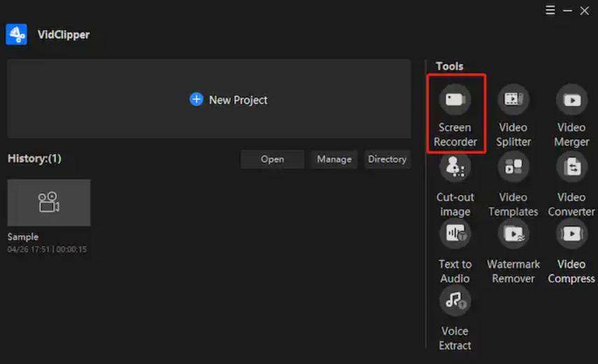This screenshot has height=364, width=598.
Task: Minimize the VidClipper window
Action: pyautogui.click(x=568, y=10)
